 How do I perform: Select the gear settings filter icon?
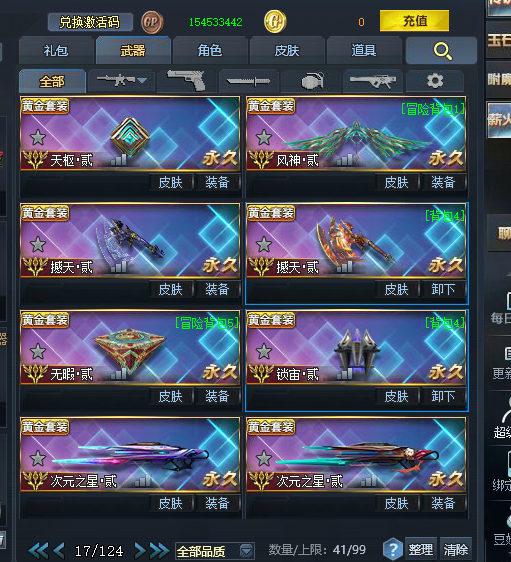coord(435,81)
